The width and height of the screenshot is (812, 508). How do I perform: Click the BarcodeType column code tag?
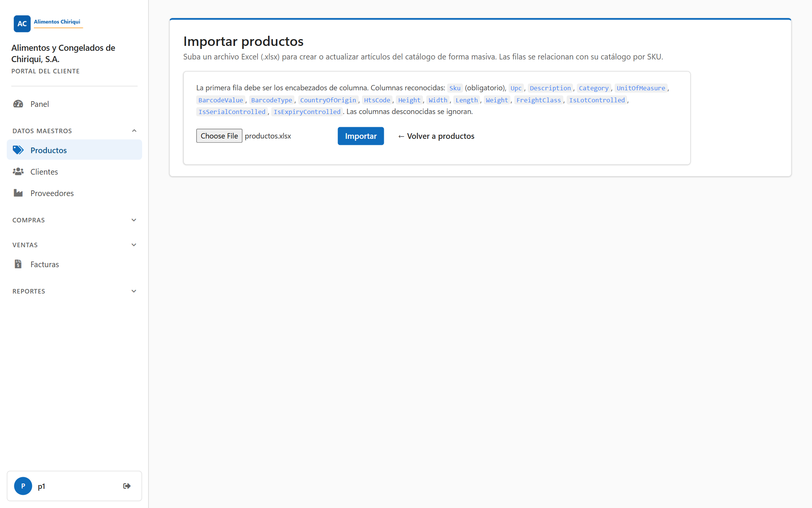(x=272, y=100)
